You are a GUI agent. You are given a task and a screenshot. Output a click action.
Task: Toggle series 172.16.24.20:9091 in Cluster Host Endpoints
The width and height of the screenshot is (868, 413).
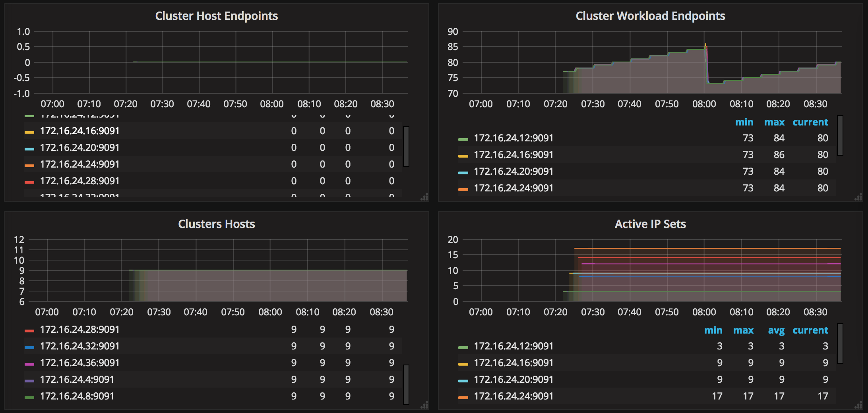[x=80, y=148]
